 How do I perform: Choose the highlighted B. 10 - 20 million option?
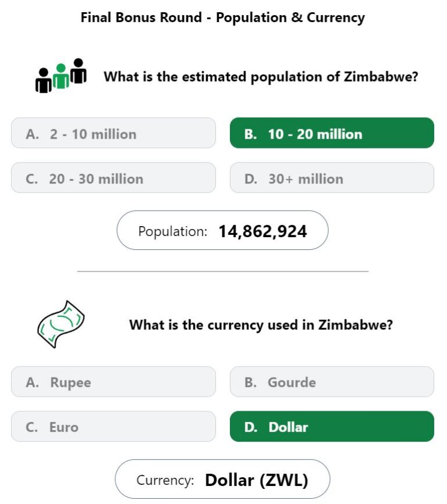(x=332, y=133)
